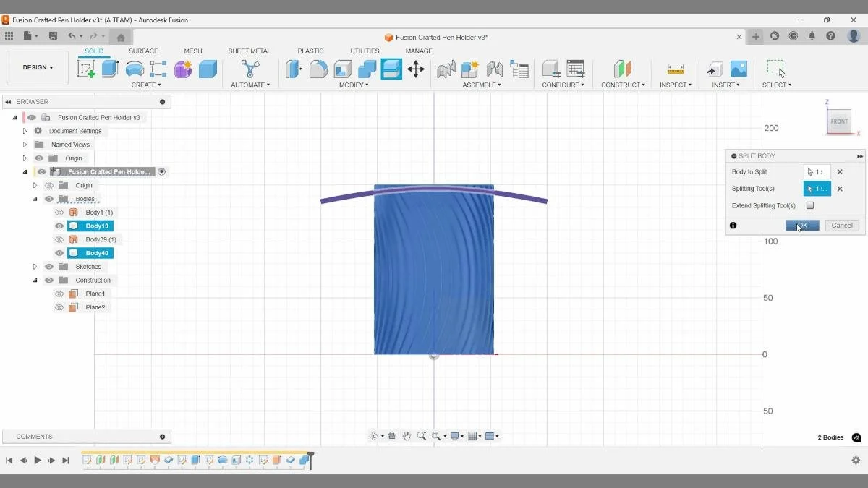Enable Extend Splitting Tool(s) checkbox
The image size is (868, 488).
coord(810,205)
